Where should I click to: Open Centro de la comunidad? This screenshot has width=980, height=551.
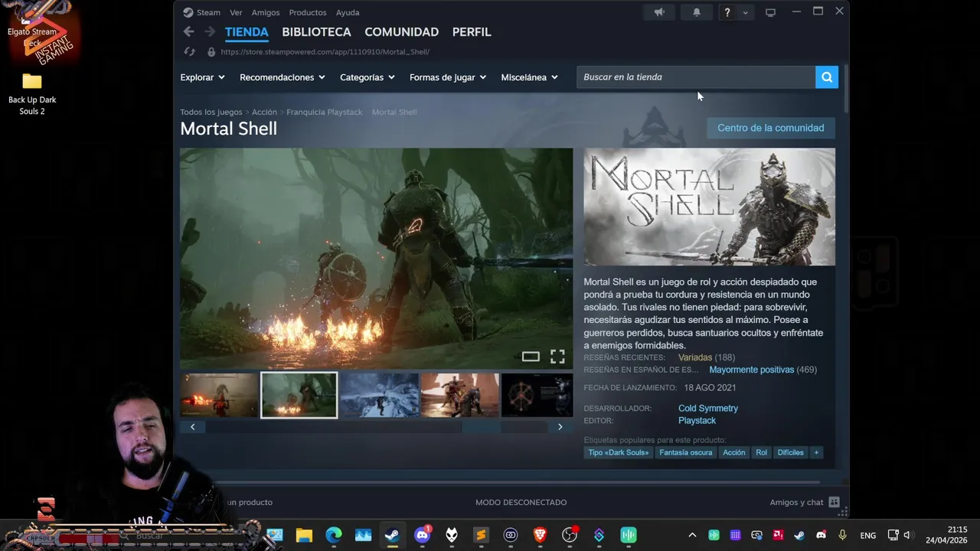[x=771, y=128]
